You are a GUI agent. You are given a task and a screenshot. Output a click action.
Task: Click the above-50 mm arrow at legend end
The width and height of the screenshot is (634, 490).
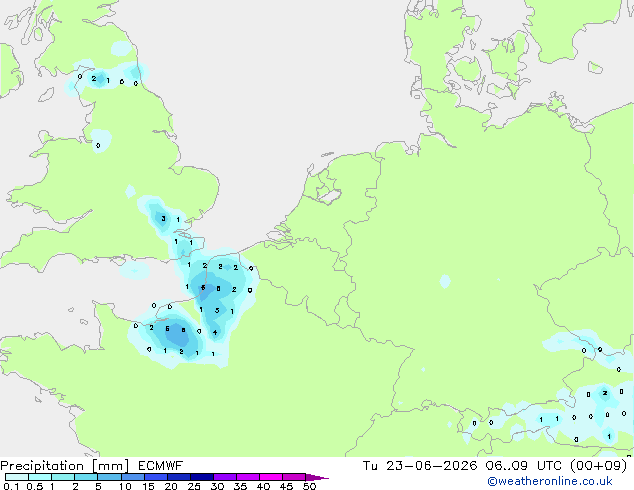point(317,477)
